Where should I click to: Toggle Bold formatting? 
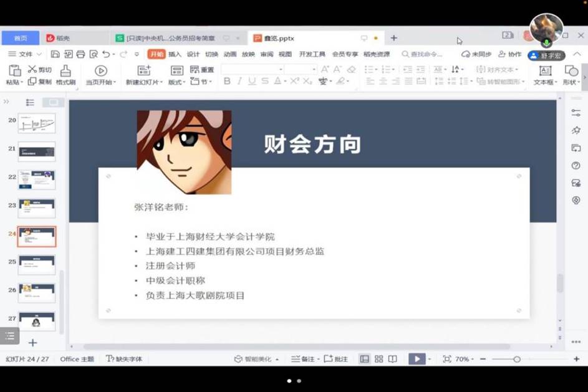click(227, 81)
